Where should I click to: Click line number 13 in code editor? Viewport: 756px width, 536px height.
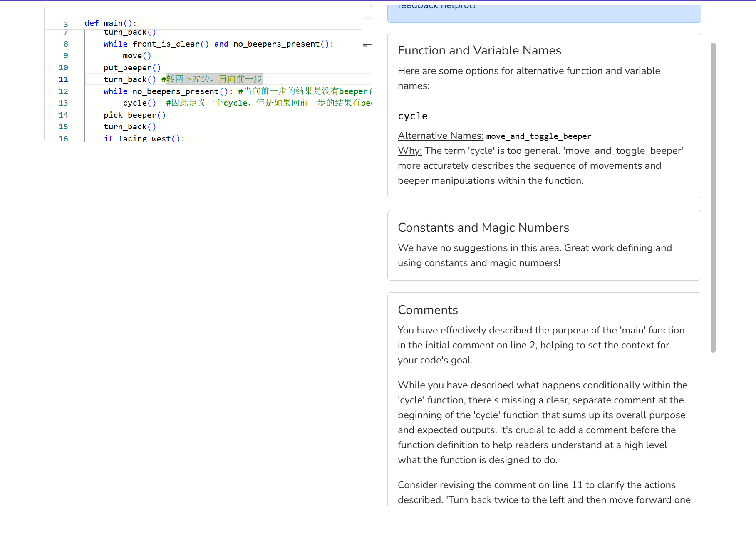(63, 103)
